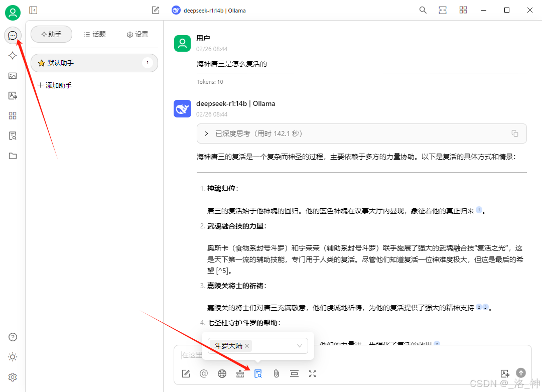This screenshot has height=392, width=542.
Task: Toggle off the active knowledge base search icon
Action: (258, 373)
